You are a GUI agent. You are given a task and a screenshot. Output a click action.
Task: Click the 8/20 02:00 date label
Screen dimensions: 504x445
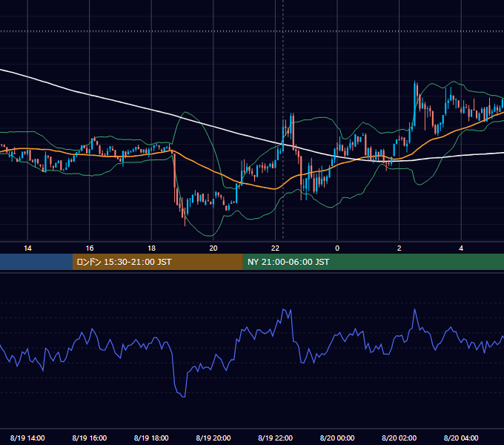399,438
